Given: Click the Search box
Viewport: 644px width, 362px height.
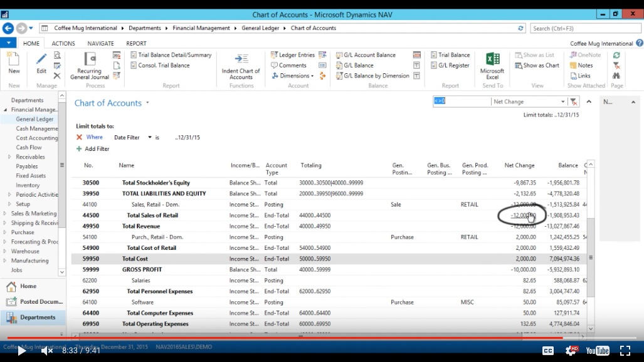Looking at the screenshot, I should coord(585,28).
